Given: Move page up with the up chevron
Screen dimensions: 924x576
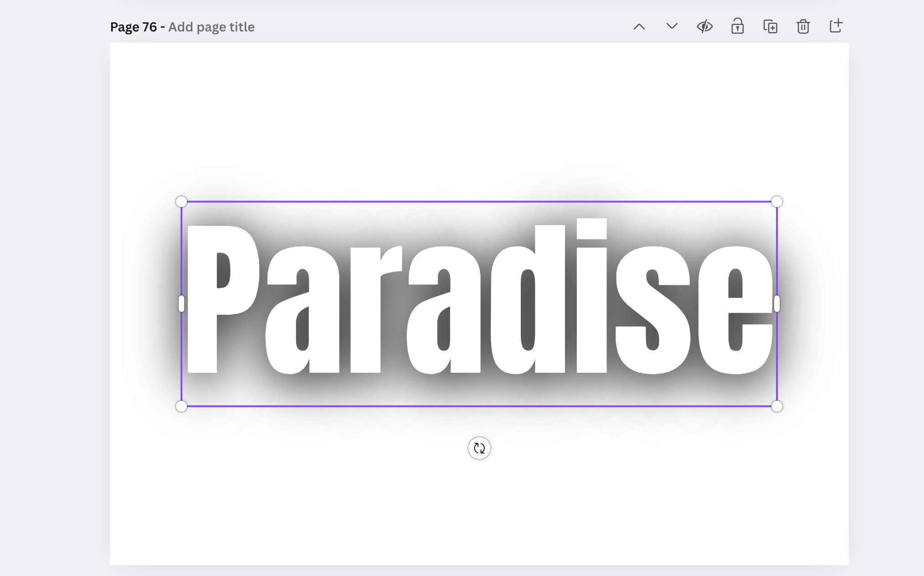Looking at the screenshot, I should point(639,27).
